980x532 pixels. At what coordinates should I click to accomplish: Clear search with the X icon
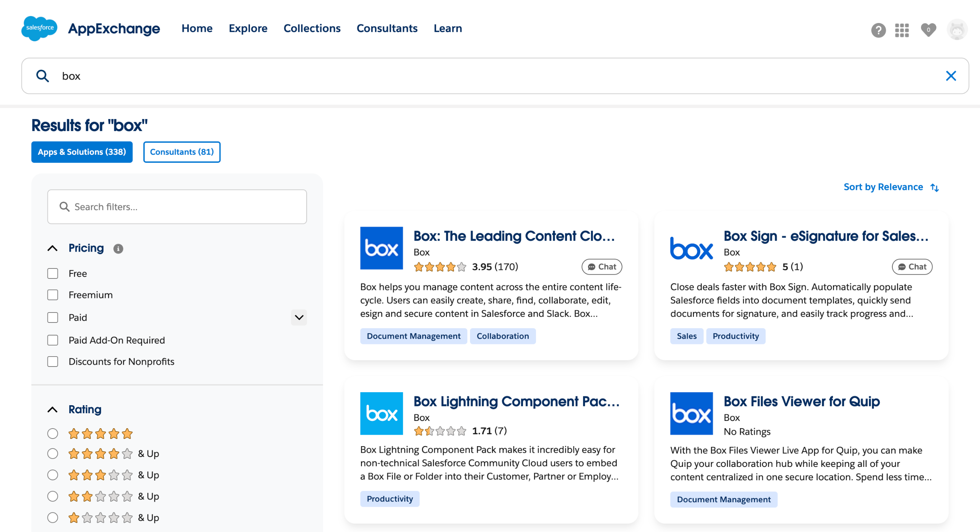coord(951,76)
